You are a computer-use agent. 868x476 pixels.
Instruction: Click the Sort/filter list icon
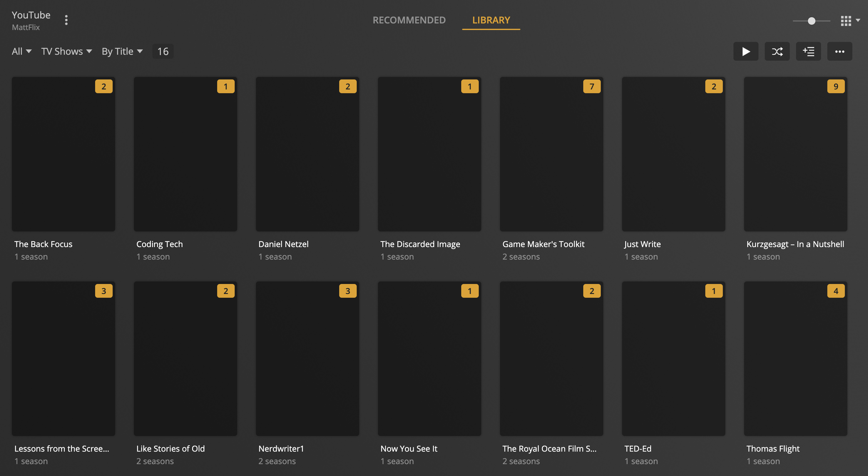pyautogui.click(x=808, y=51)
